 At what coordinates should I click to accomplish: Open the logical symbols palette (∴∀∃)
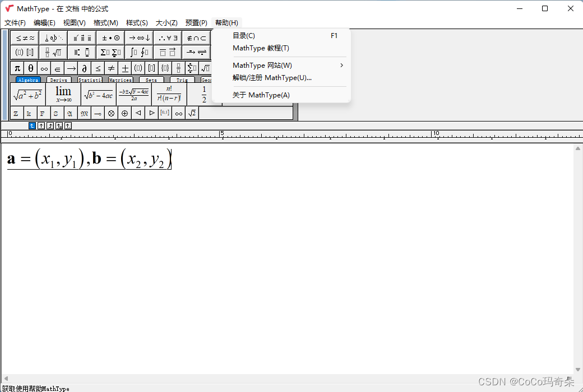pos(168,38)
